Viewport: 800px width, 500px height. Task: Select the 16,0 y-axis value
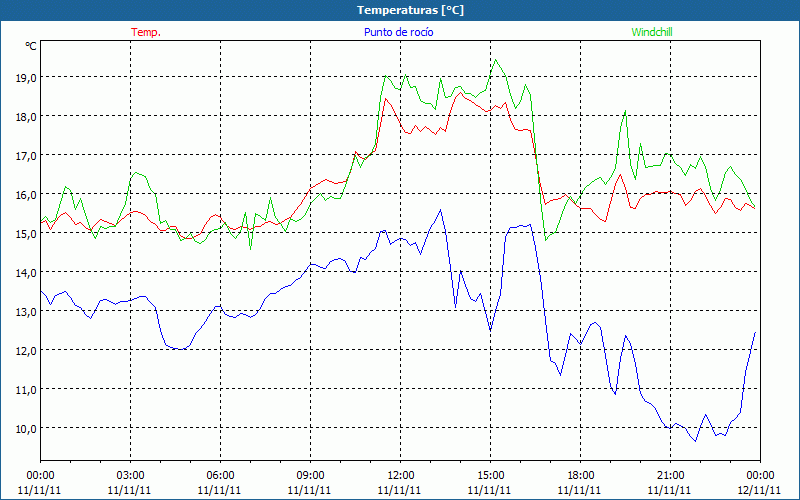pyautogui.click(x=26, y=194)
